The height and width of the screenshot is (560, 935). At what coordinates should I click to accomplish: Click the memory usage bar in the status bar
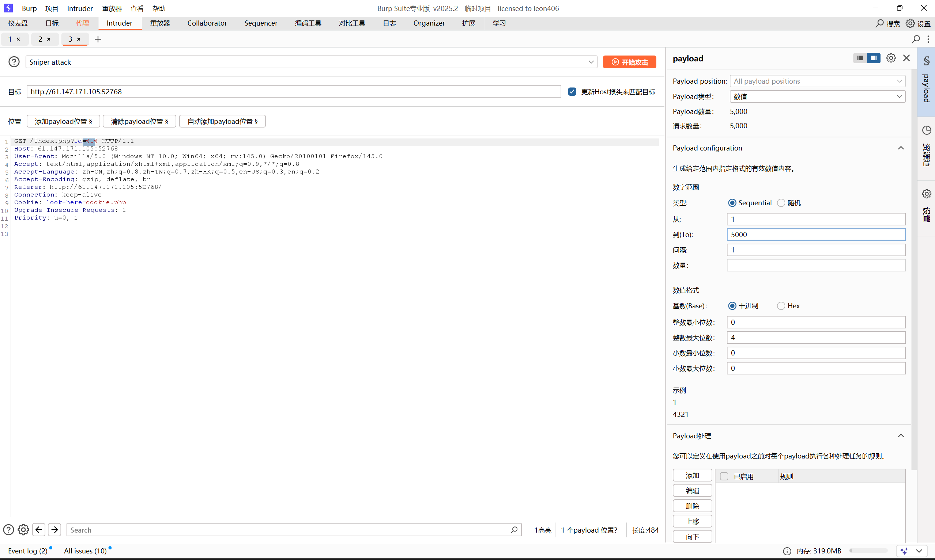(868, 551)
